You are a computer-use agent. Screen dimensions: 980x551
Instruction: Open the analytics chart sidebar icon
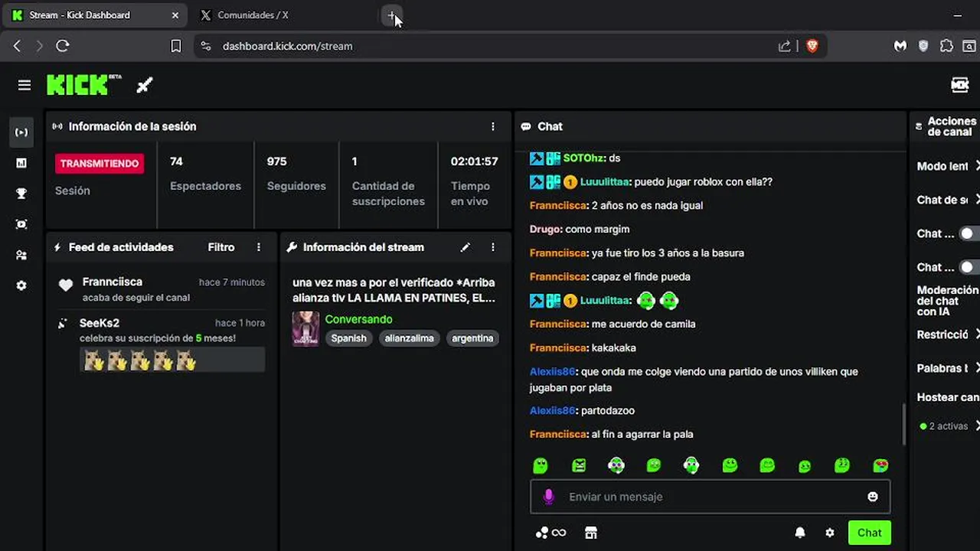(21, 163)
